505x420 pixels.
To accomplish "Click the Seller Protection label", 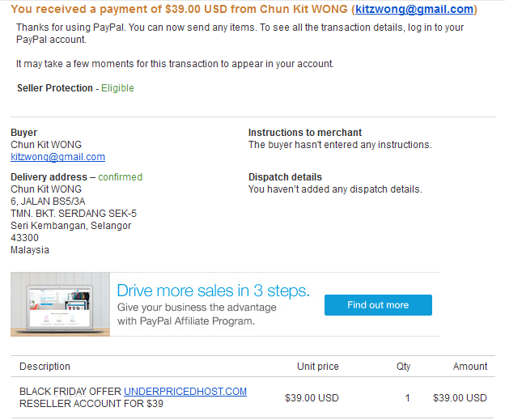I will [x=54, y=88].
